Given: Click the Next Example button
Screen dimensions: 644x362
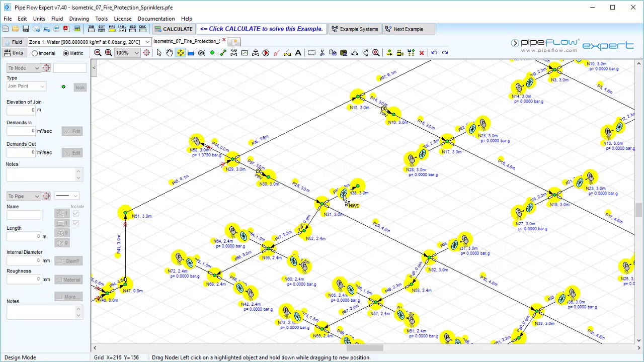Looking at the screenshot, I should click(409, 29).
